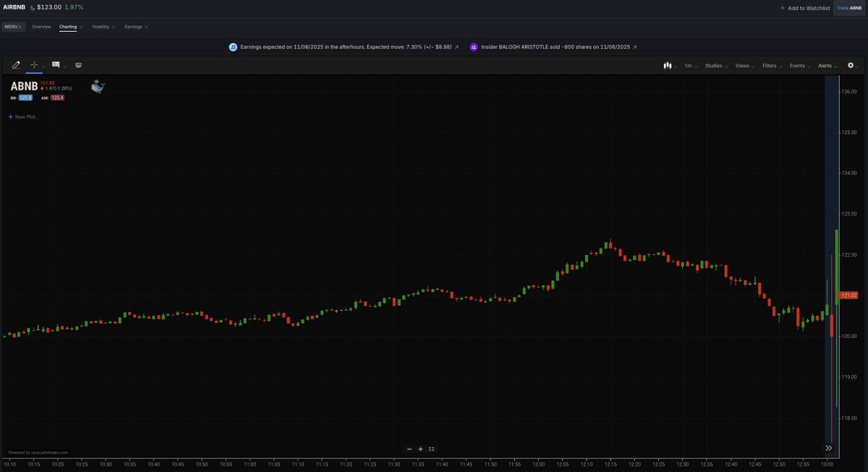Viewport: 868px width, 472px height.
Task: Open the Events dropdown
Action: [800, 66]
